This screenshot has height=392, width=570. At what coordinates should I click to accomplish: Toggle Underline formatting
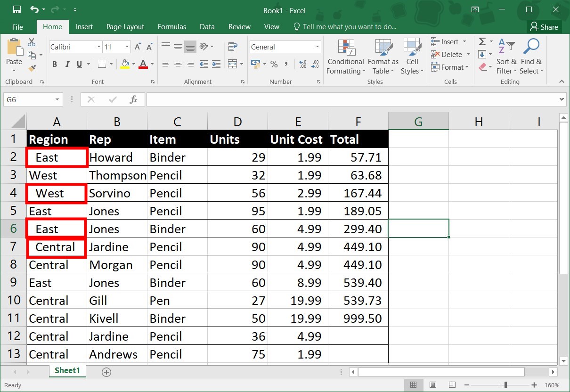[79, 65]
